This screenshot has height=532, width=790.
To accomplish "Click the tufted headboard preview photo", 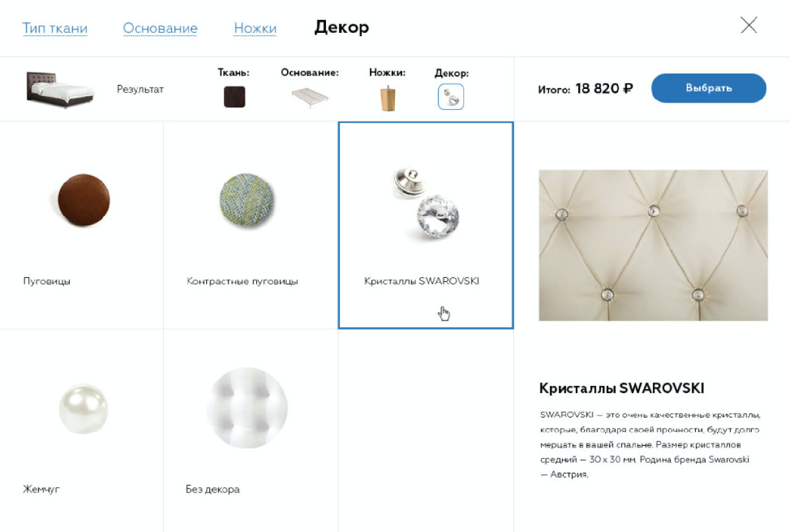I will (x=653, y=246).
